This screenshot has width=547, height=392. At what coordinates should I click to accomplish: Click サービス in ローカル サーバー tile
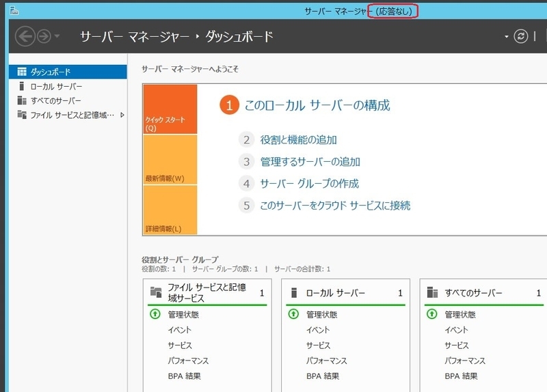tap(318, 346)
